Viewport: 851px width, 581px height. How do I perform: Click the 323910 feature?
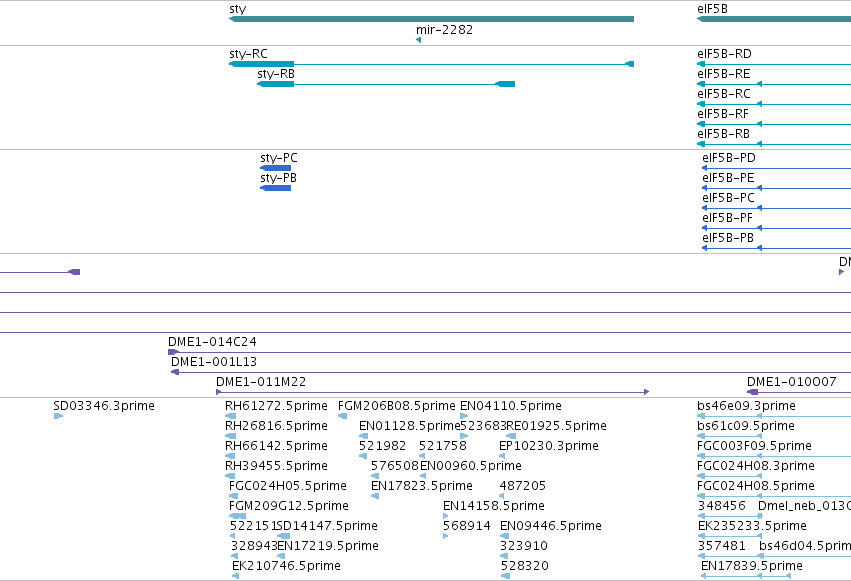pyautogui.click(x=504, y=556)
